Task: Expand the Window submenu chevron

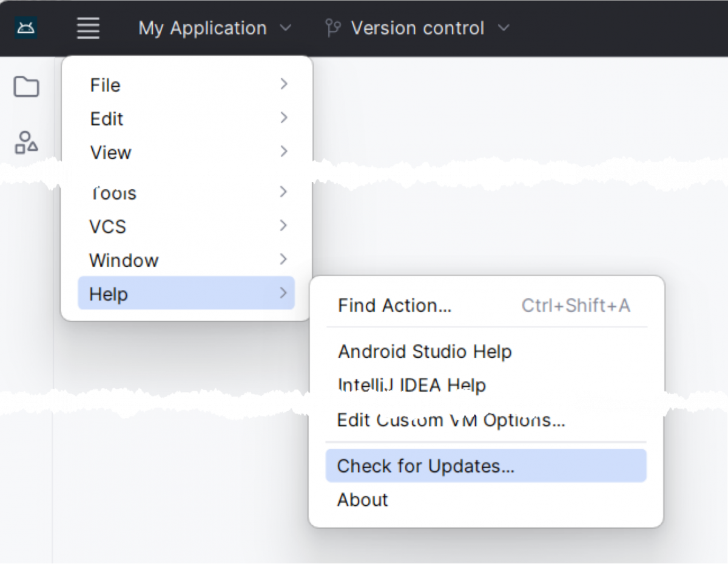Action: click(283, 260)
